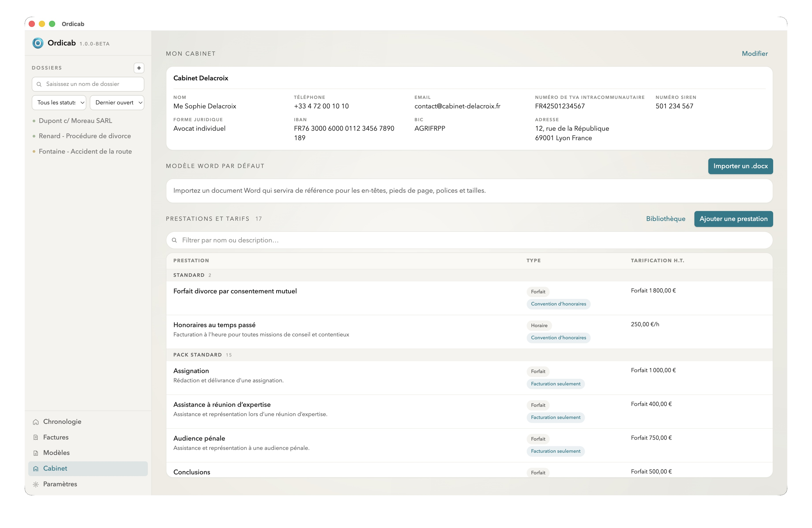Click the Cabinet Delacroix card title
The image size is (812, 528).
(x=201, y=78)
